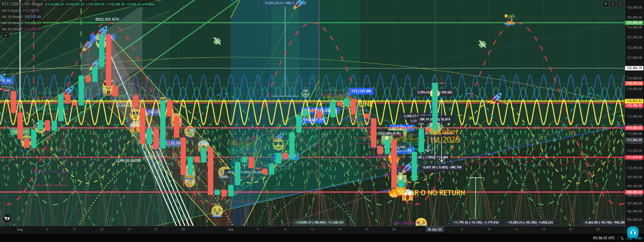Screen dimensions: 644x242
Task: Click the 5,857.68 (-5.00%) measurement label
Action: [442, 167]
